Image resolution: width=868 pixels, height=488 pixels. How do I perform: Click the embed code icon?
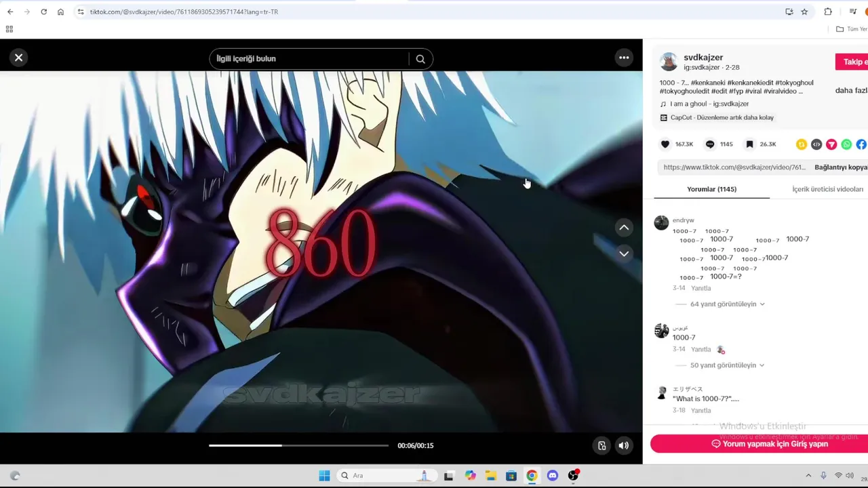pos(816,144)
